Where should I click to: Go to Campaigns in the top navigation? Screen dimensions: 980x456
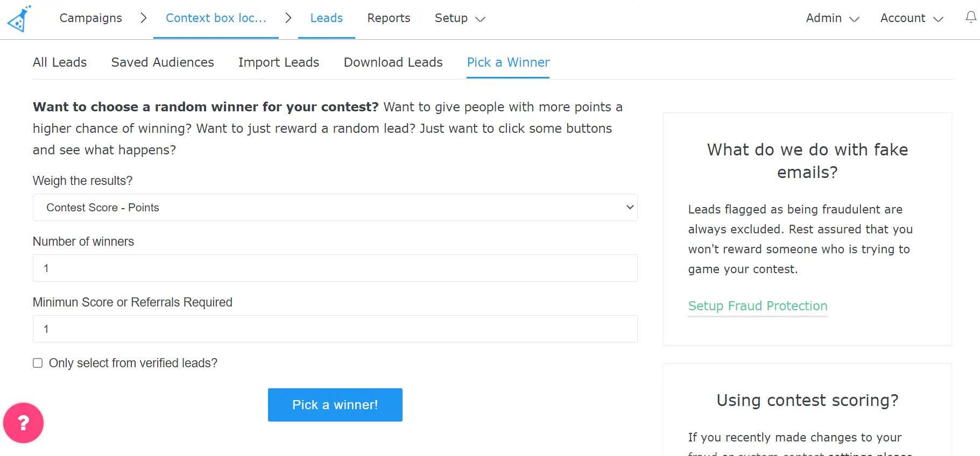[91, 18]
